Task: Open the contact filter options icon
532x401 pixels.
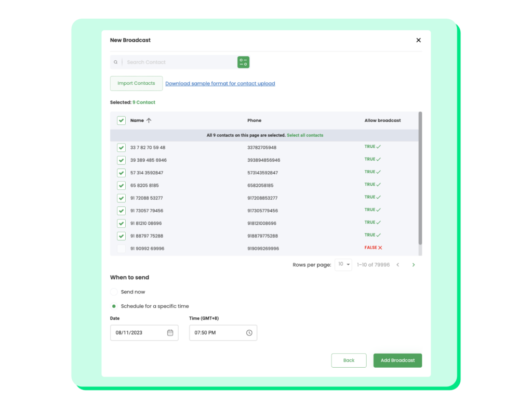Action: 243,62
